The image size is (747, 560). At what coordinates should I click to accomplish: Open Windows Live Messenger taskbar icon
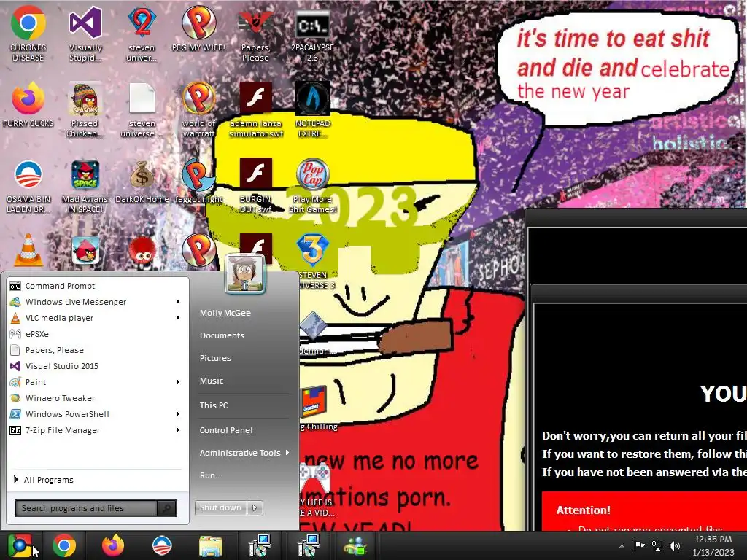pos(355,546)
